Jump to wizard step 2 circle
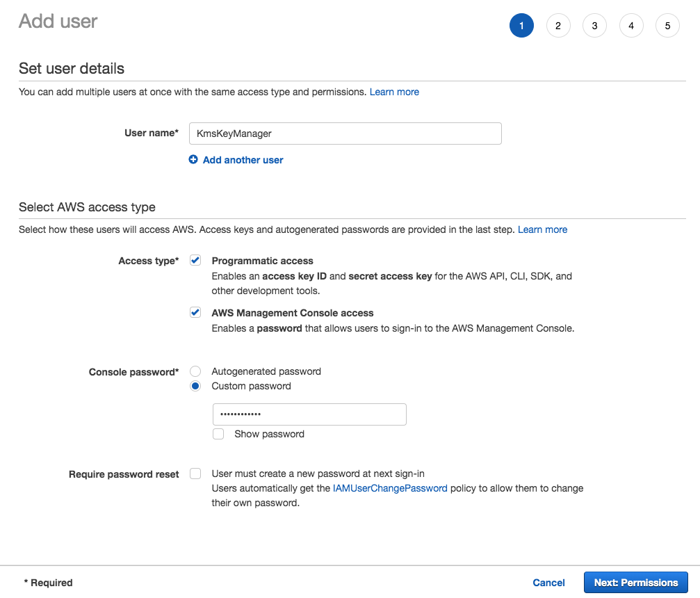The width and height of the screenshot is (700, 598). [x=558, y=26]
